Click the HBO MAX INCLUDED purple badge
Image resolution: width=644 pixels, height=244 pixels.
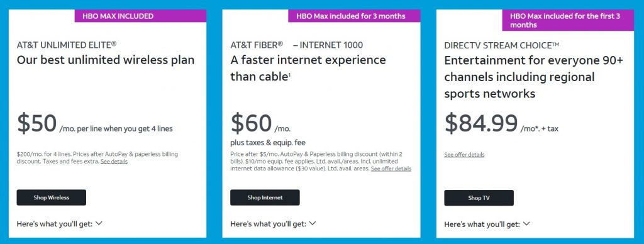[140, 16]
